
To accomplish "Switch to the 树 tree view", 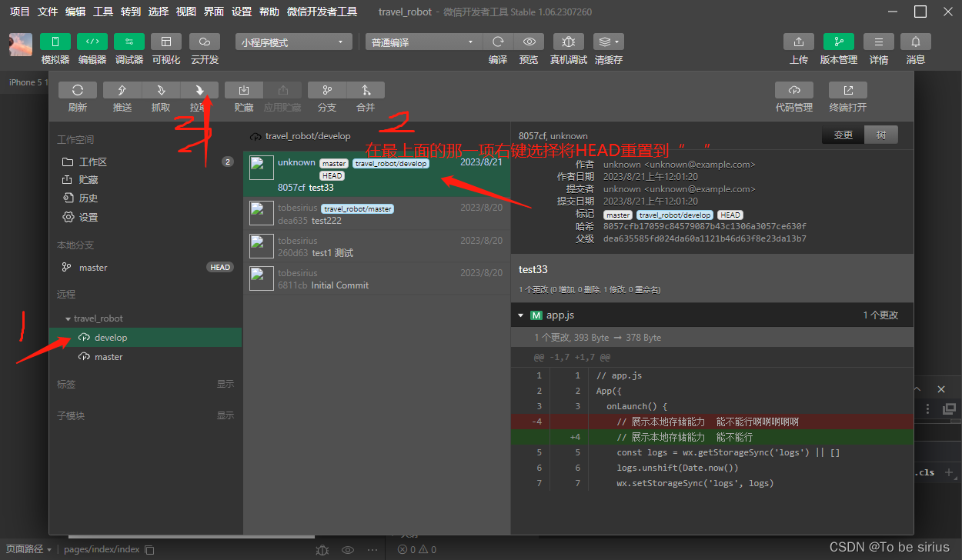I will click(881, 135).
